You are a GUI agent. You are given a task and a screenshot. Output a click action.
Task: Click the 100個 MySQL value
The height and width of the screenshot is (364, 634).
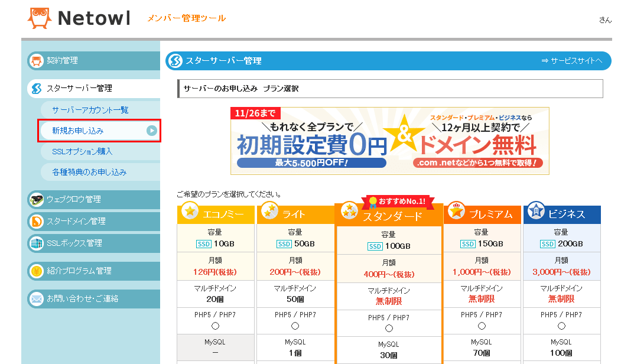[561, 353]
